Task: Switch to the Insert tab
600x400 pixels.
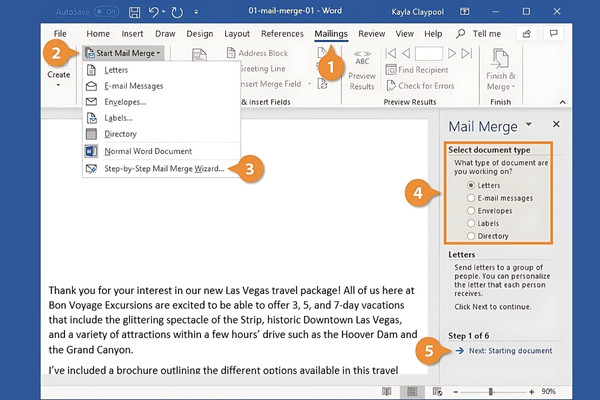Action: (x=132, y=34)
